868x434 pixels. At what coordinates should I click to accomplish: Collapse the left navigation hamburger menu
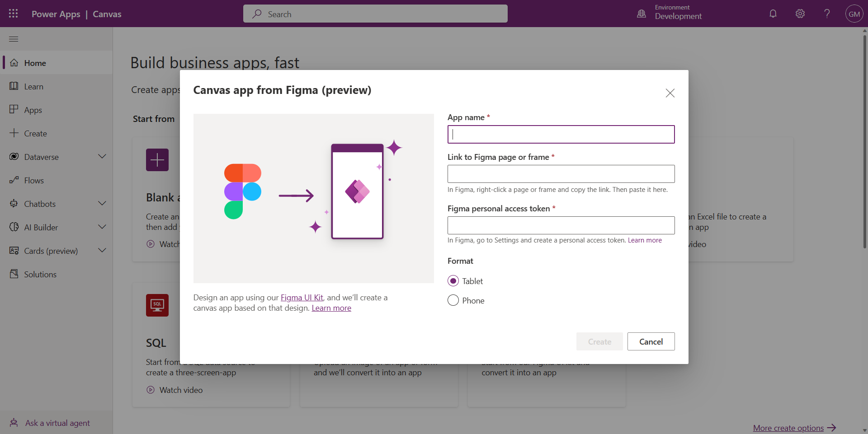click(14, 39)
